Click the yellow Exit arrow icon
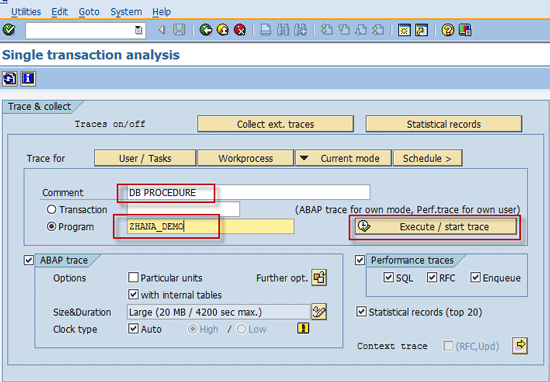 [x=223, y=30]
